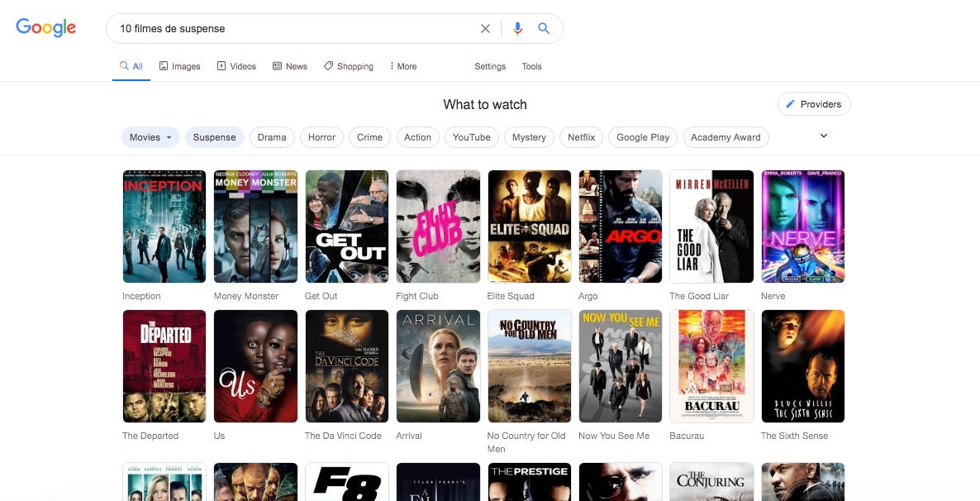Open the Get Out poster
This screenshot has height=501, width=980.
[x=347, y=227]
